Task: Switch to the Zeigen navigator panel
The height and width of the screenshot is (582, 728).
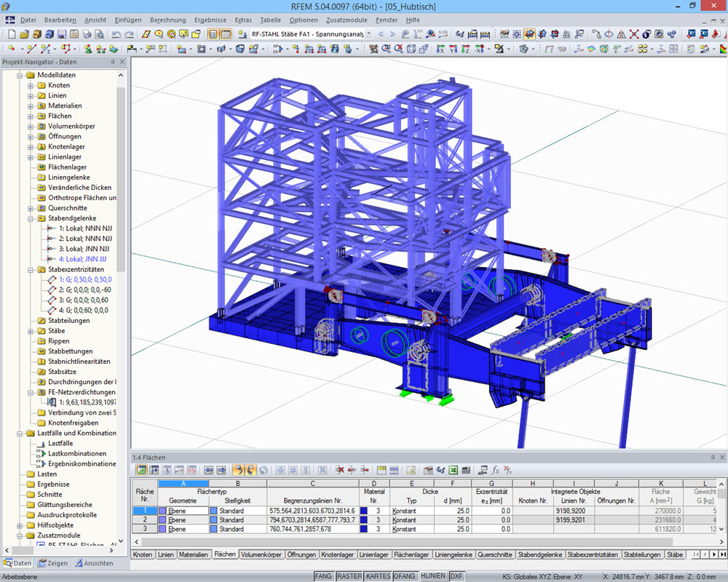Action: point(58,563)
